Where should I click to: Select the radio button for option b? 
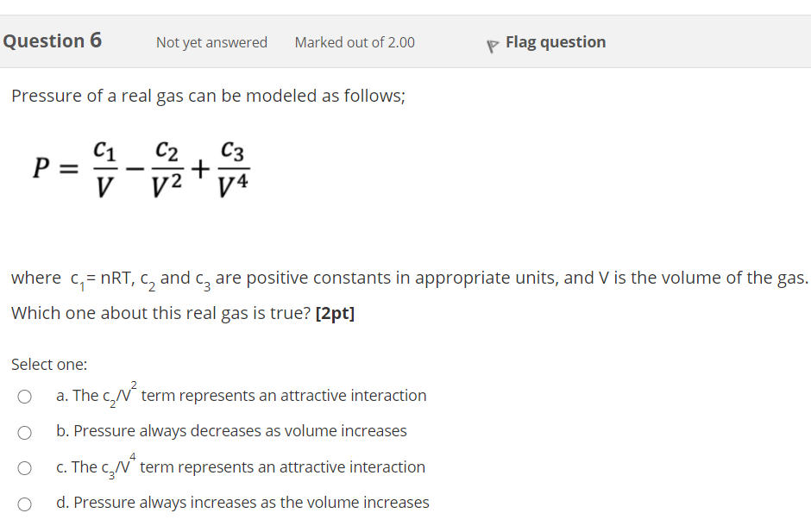(25, 432)
